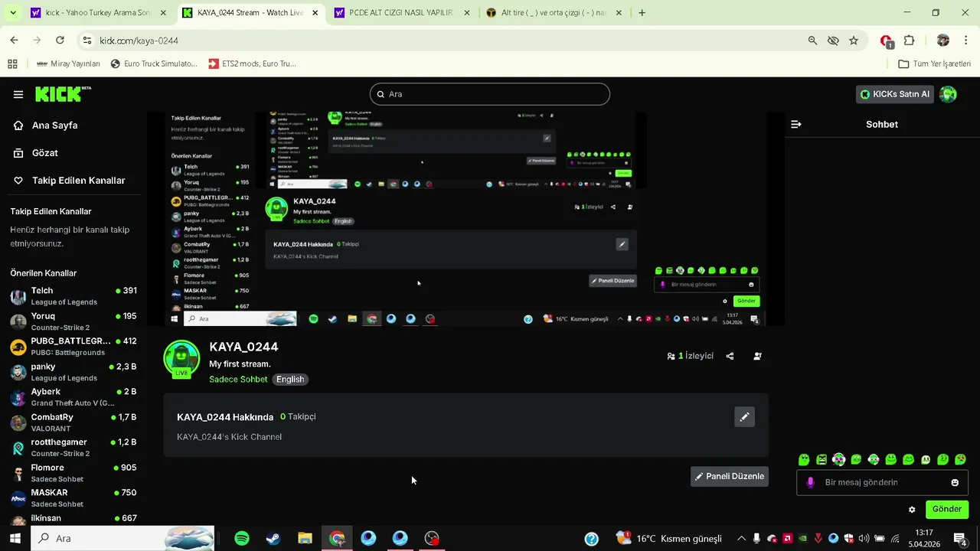Share the stream using the share icon
980x551 pixels.
(x=730, y=356)
